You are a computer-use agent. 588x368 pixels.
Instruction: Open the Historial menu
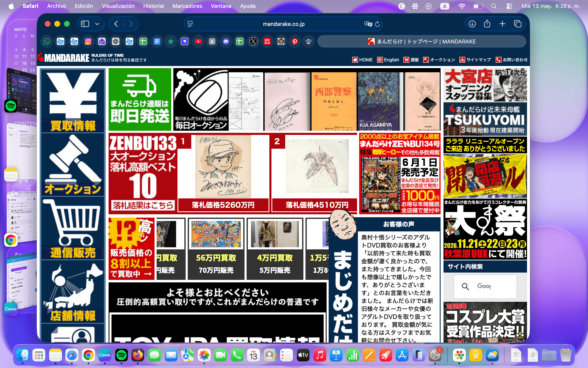153,6
